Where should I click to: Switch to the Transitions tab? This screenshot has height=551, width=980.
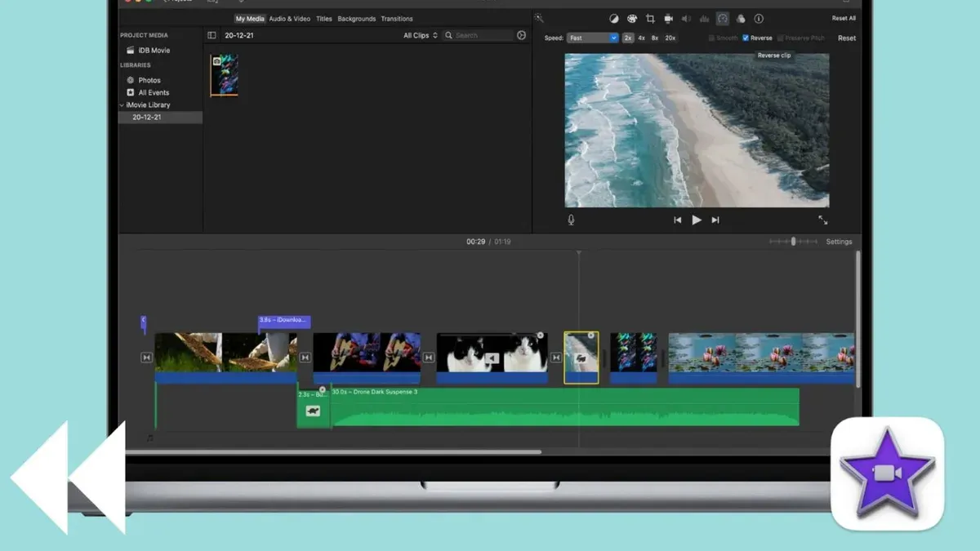(x=397, y=19)
